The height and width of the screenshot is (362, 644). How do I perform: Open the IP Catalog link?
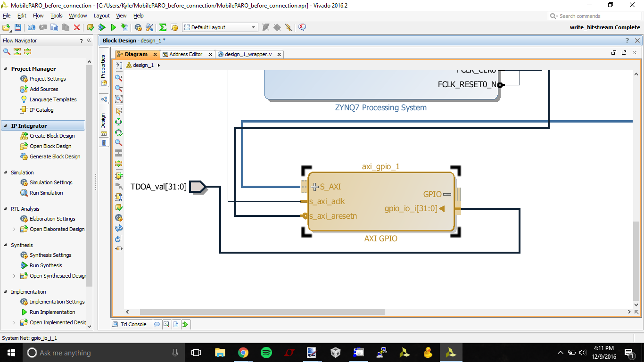[41, 110]
